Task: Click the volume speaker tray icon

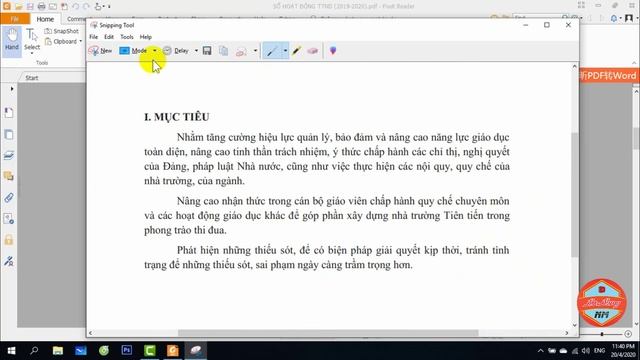Action: (586, 351)
